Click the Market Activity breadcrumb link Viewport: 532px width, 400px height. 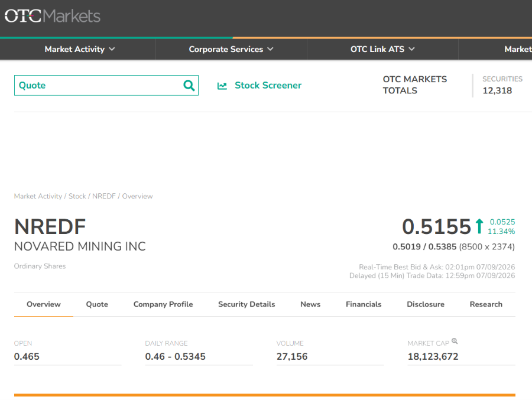tap(38, 196)
